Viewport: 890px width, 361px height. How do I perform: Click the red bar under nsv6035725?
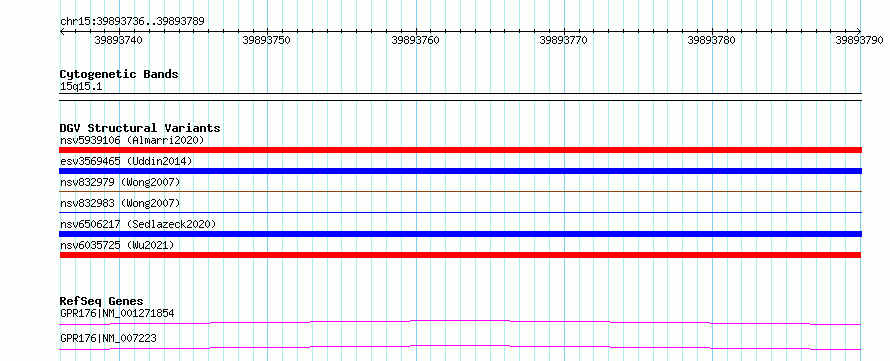point(460,255)
